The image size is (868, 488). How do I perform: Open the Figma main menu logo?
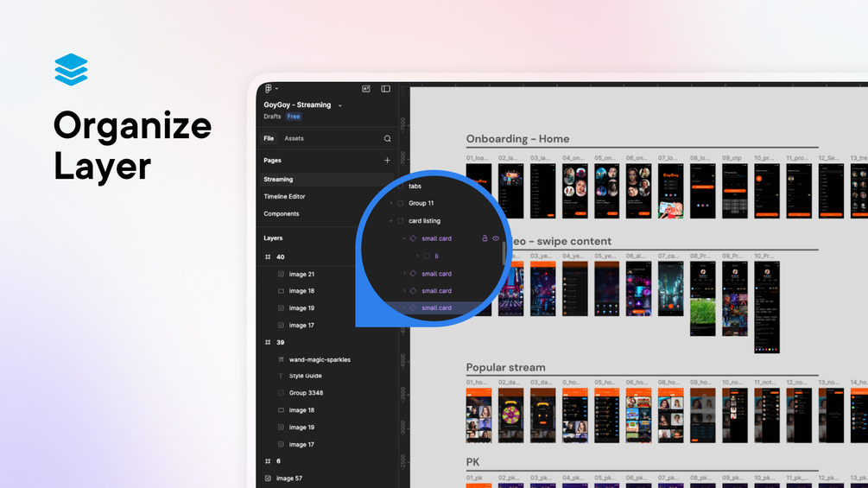pos(269,88)
